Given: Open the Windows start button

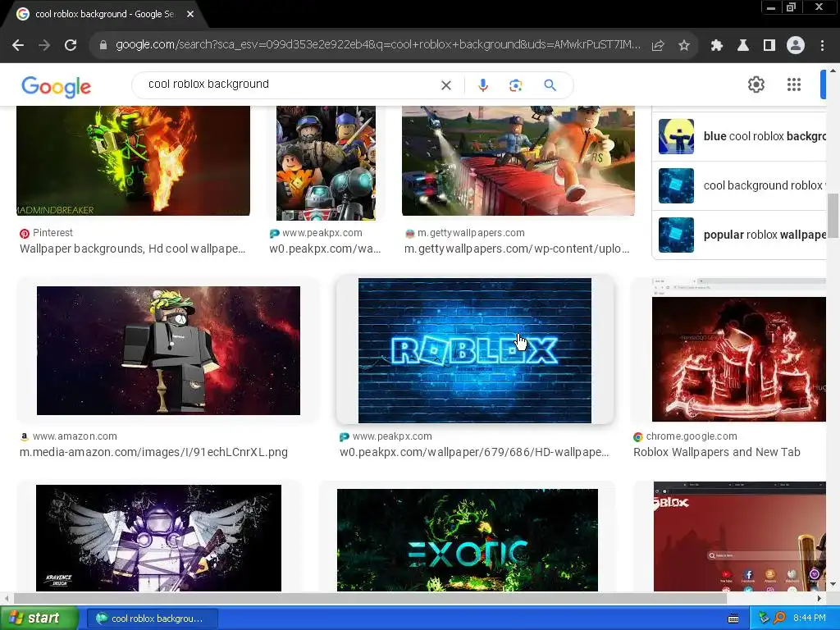Looking at the screenshot, I should coord(39,619).
